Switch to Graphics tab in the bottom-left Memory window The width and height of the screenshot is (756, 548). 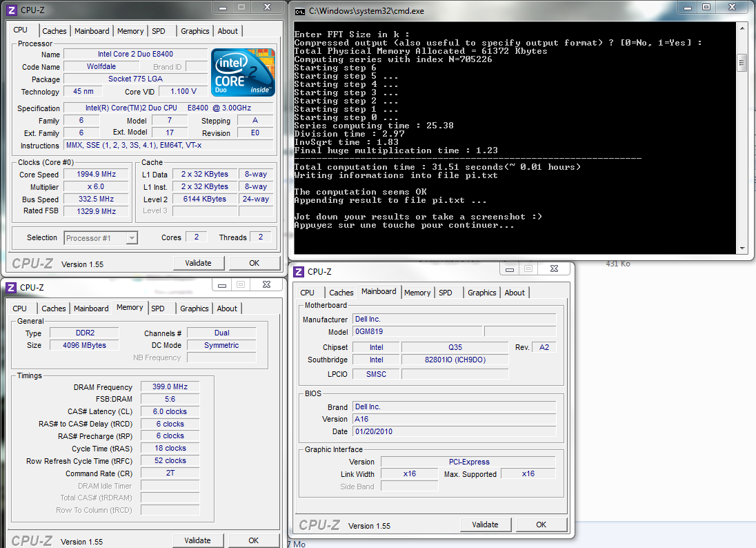(x=195, y=309)
